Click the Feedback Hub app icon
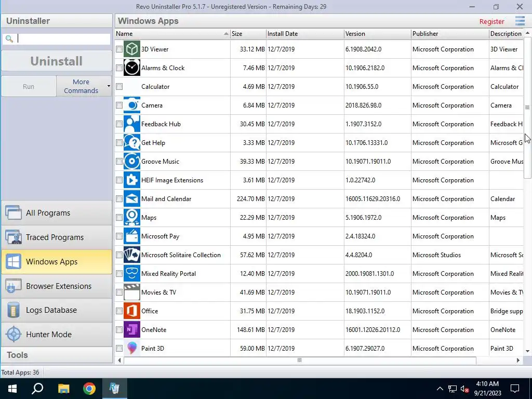The height and width of the screenshot is (399, 532). [x=131, y=124]
